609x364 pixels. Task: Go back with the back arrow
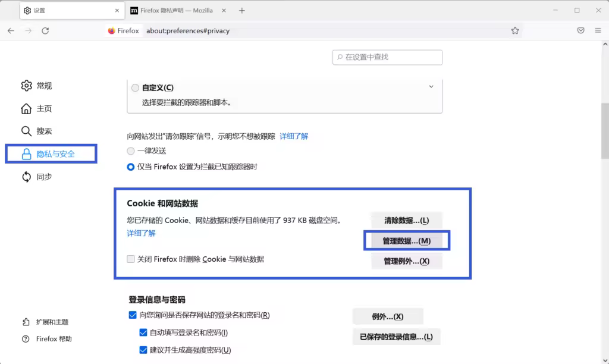click(x=11, y=31)
